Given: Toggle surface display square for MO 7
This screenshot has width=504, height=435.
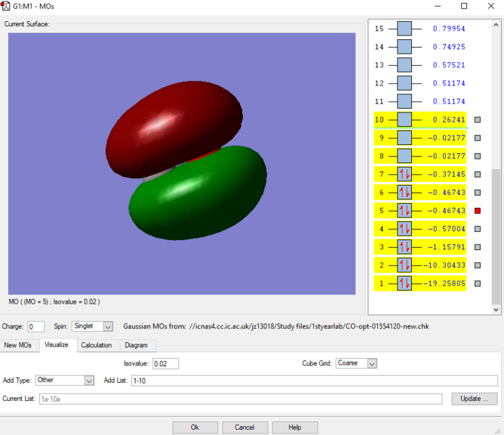Looking at the screenshot, I should 478,174.
